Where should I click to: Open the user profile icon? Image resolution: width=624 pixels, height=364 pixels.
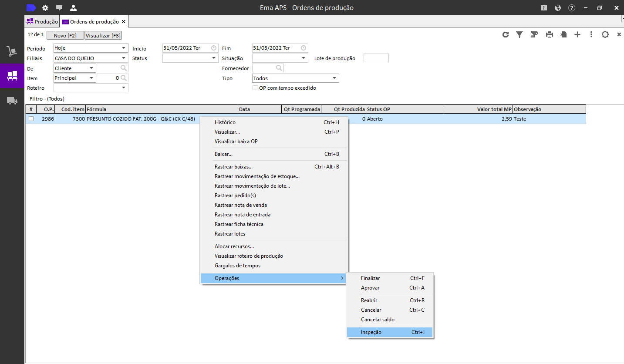pos(73,8)
